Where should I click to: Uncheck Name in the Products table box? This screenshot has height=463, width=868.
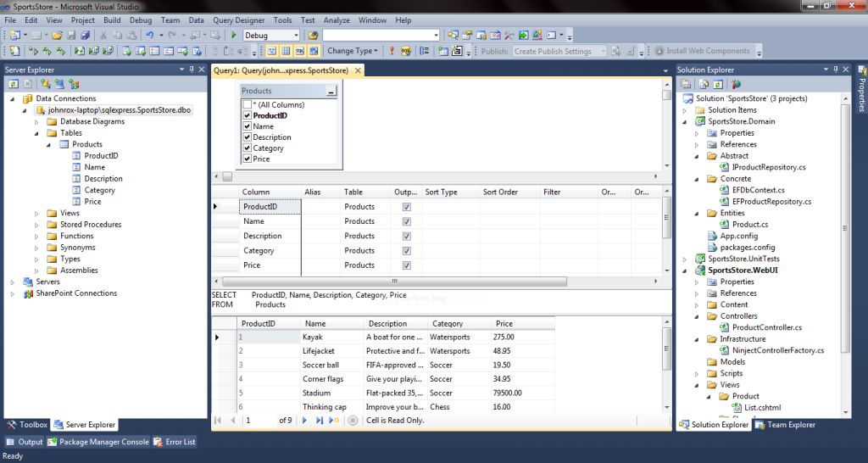coord(248,126)
